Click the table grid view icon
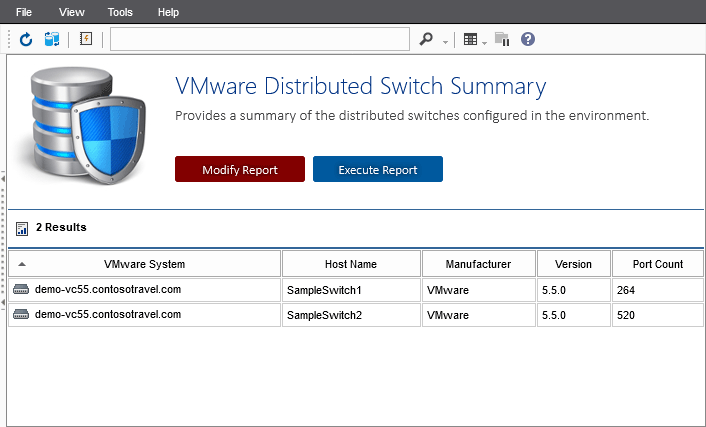This screenshot has width=706, height=427. (x=470, y=39)
